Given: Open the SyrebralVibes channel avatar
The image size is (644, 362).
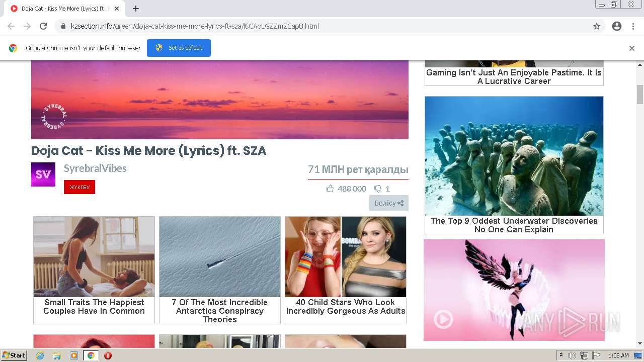Looking at the screenshot, I should click(x=43, y=174).
